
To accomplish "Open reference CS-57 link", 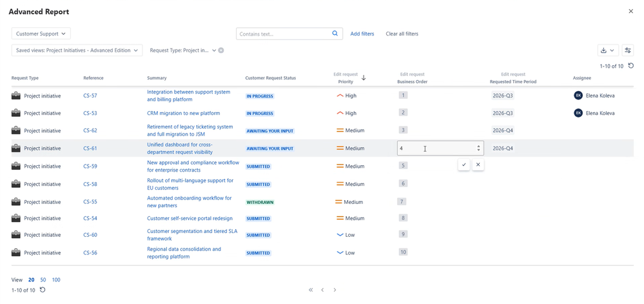I will point(90,96).
